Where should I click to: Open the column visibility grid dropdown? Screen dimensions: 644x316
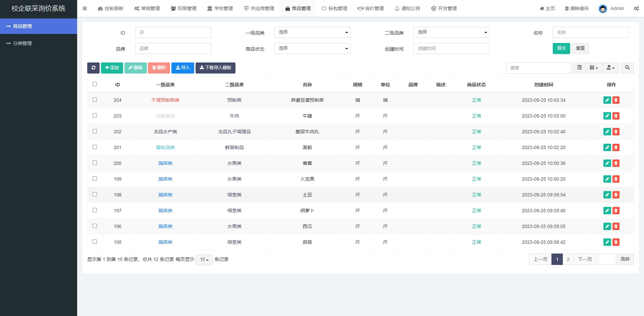point(594,68)
